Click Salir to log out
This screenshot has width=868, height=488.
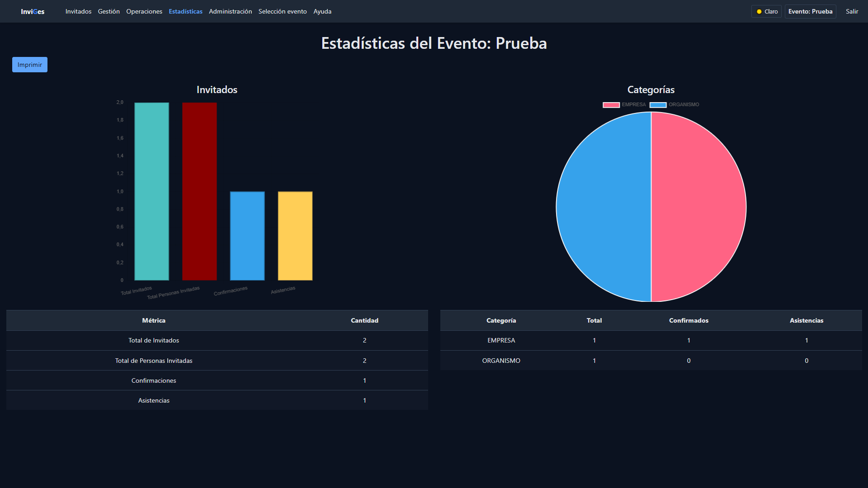click(852, 11)
